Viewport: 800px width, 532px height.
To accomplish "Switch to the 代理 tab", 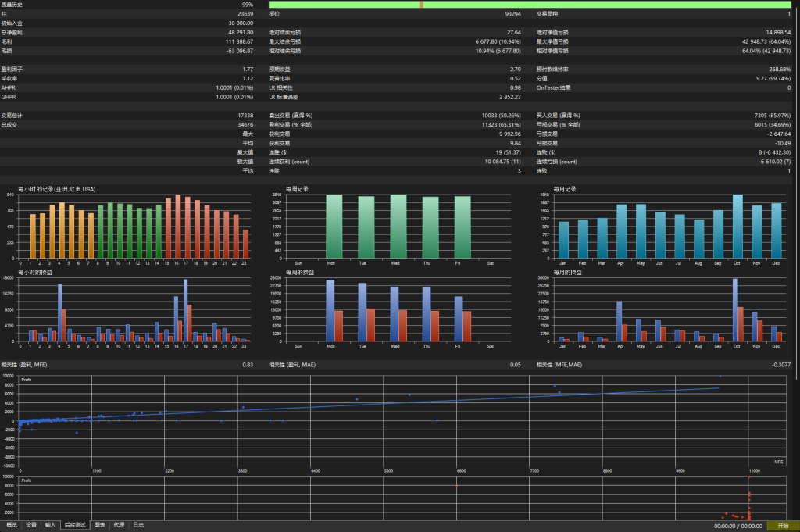I will [x=119, y=525].
